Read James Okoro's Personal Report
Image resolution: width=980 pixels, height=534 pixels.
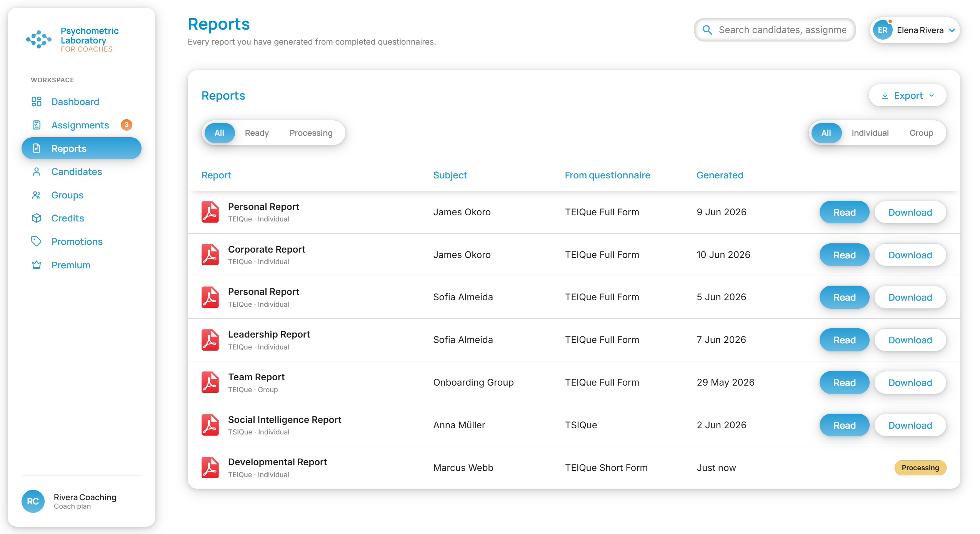[844, 212]
